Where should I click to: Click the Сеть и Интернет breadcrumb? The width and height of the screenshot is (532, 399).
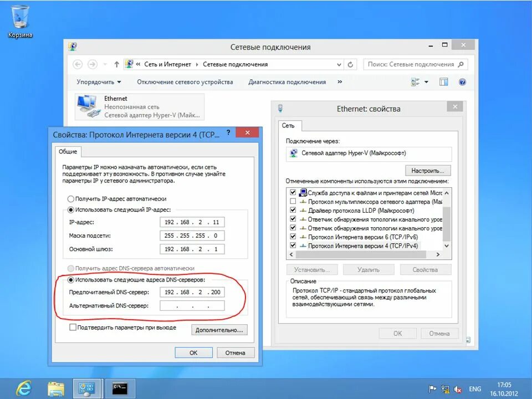tap(167, 64)
